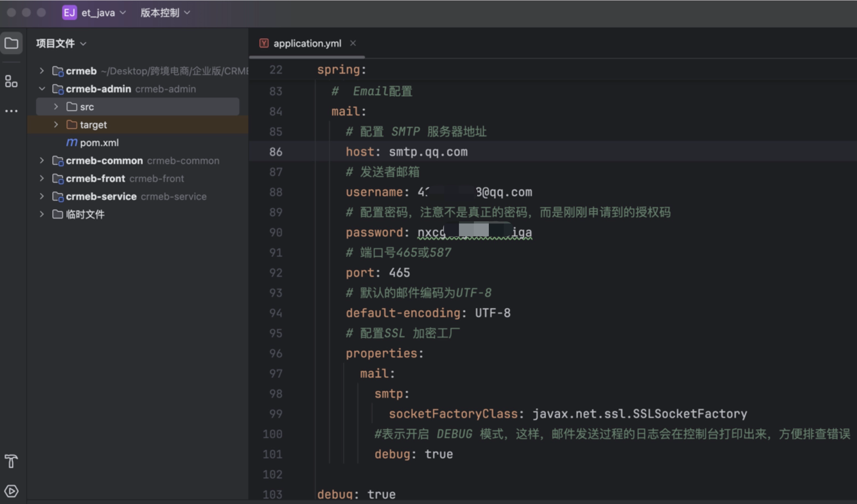Open the 版本控制 version control dropdown
The image size is (857, 504).
[165, 12]
